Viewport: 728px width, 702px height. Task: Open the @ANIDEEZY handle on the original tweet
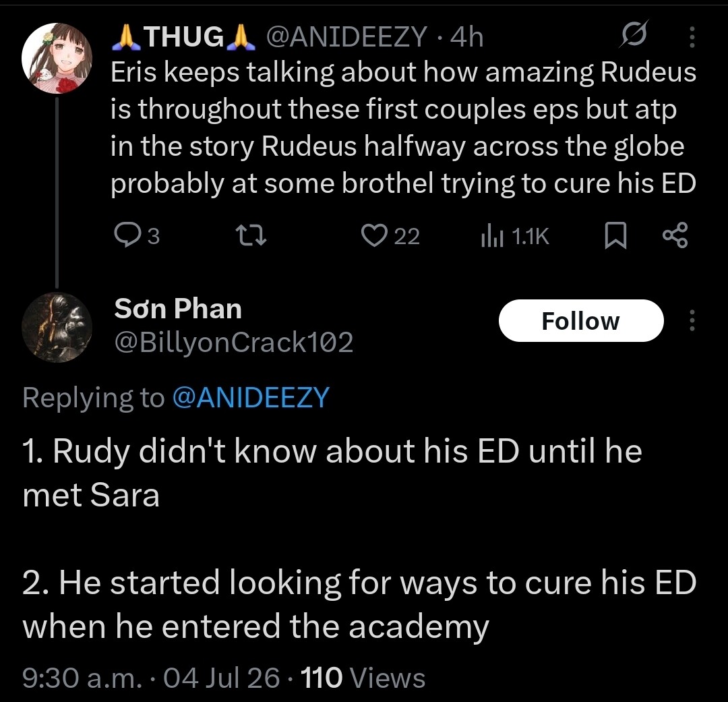click(x=346, y=36)
